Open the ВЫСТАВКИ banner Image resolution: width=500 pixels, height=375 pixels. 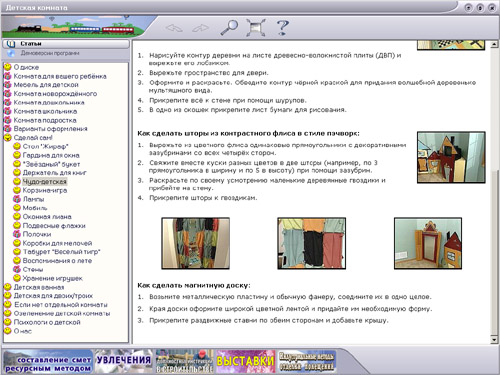coord(246,361)
